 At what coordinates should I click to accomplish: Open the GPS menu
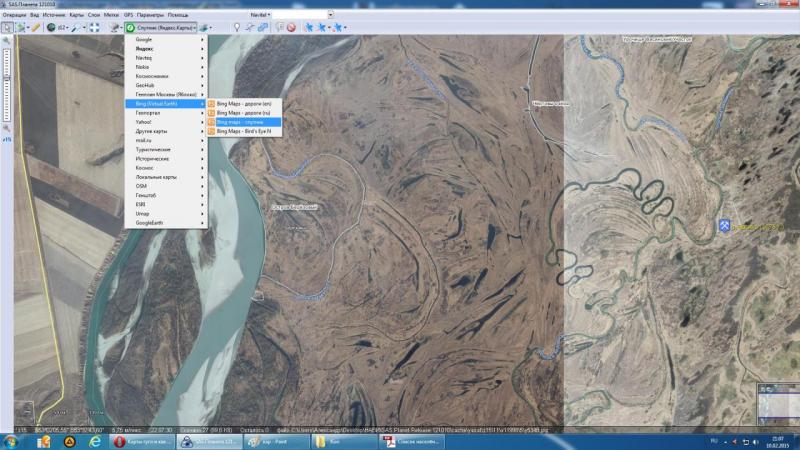[129, 15]
